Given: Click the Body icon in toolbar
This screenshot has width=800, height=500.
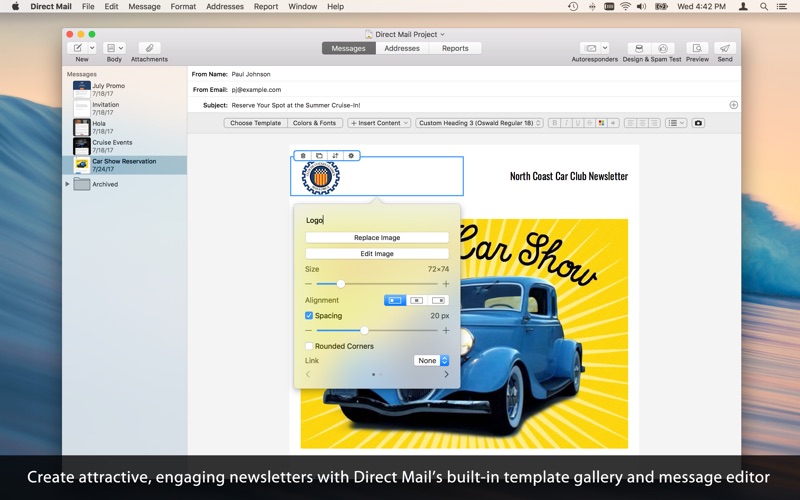Looking at the screenshot, I should pyautogui.click(x=111, y=48).
